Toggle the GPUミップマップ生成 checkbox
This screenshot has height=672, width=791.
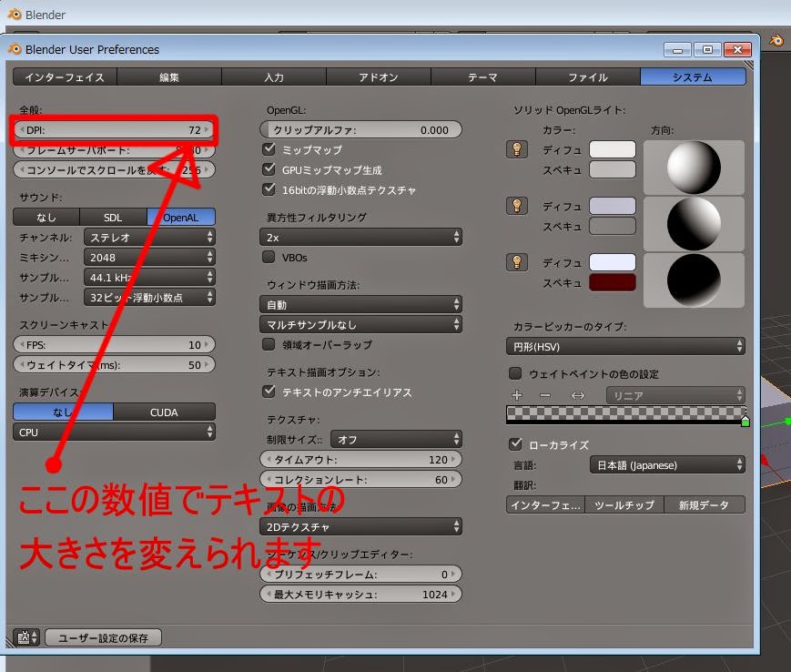coord(269,169)
